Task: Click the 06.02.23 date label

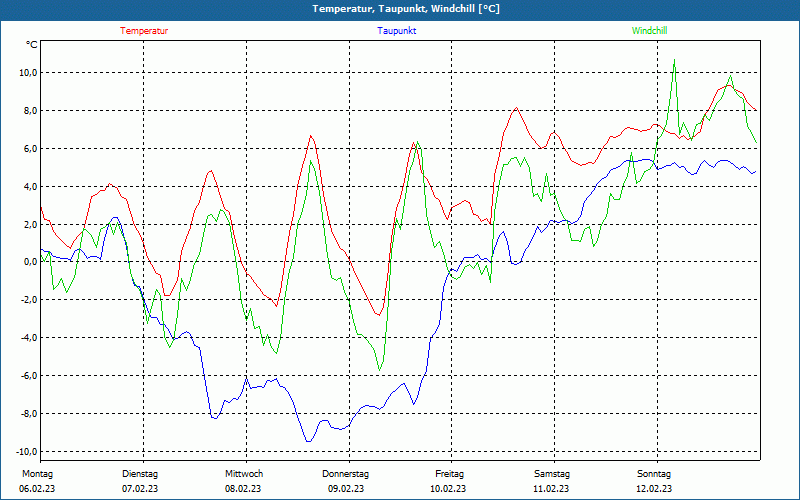Action: (37, 489)
